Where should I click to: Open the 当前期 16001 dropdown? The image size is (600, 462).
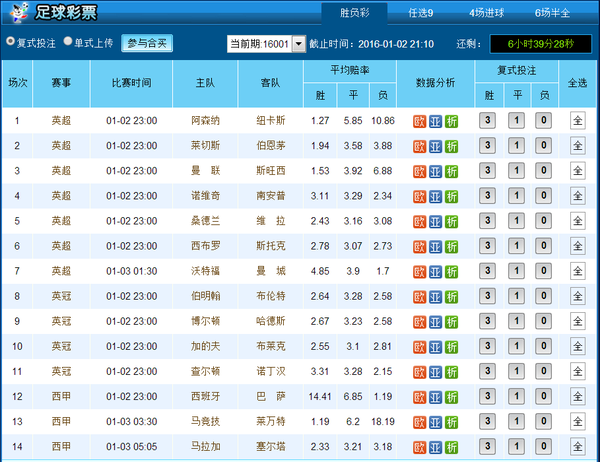[x=268, y=44]
